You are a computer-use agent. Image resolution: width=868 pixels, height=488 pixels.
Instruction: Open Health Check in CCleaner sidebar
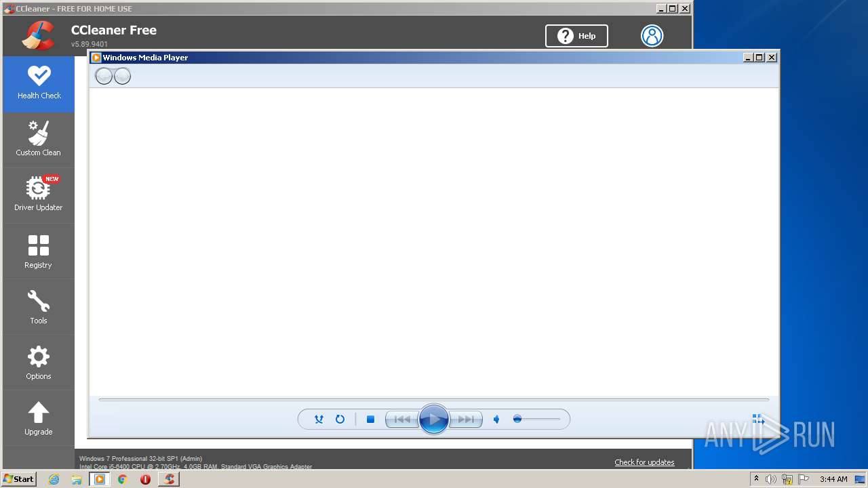pos(39,84)
